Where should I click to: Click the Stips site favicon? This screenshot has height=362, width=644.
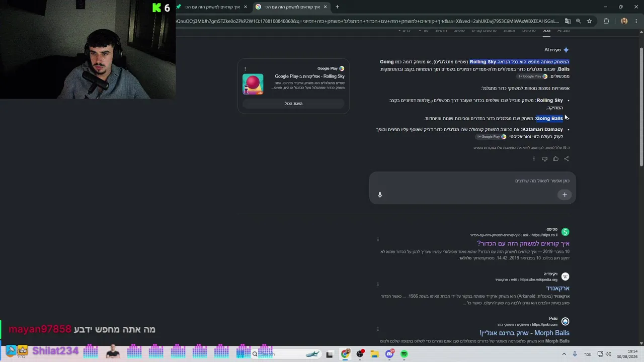tap(565, 232)
